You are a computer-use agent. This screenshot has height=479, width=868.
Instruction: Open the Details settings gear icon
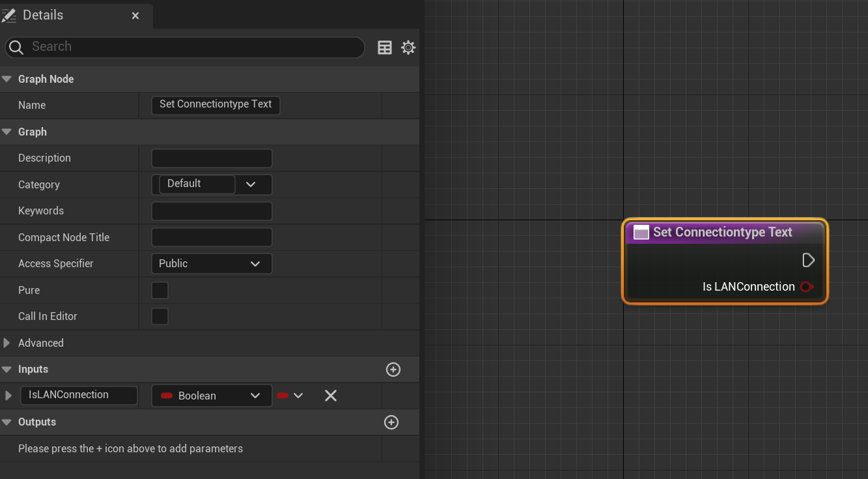click(x=408, y=48)
